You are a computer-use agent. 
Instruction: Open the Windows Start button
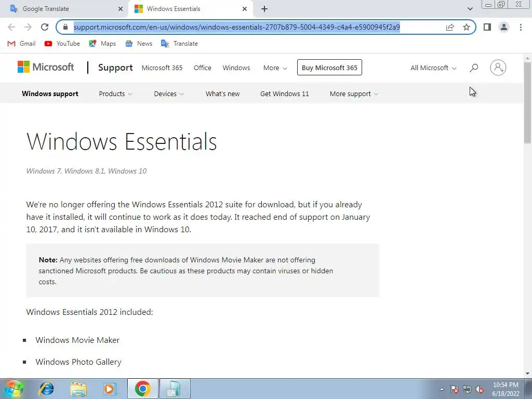[x=14, y=389]
